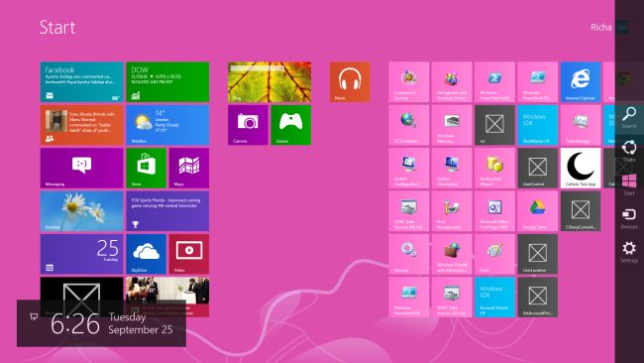Open the Maps tile
Image resolution: width=644 pixels, height=363 pixels.
point(189,169)
